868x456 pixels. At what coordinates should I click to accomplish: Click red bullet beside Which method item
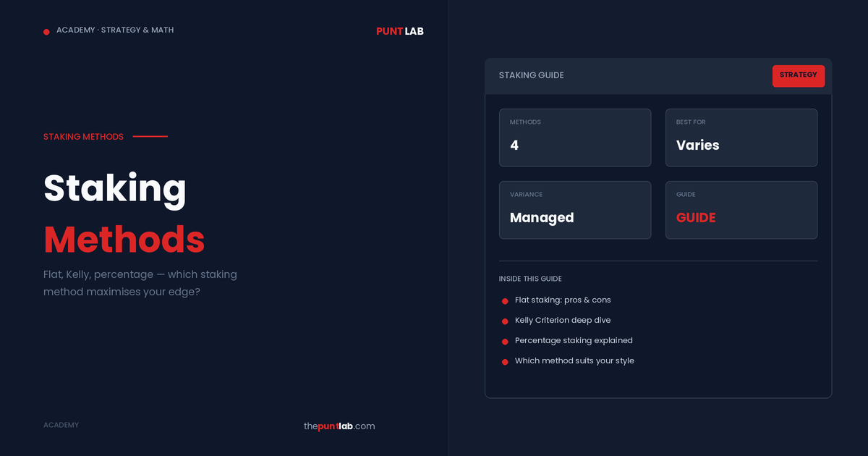(x=505, y=362)
